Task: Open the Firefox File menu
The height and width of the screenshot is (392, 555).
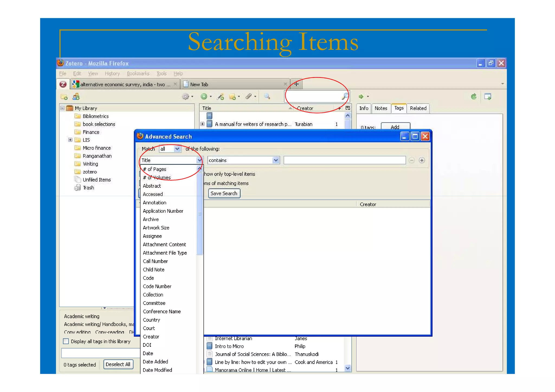Action: (x=63, y=73)
